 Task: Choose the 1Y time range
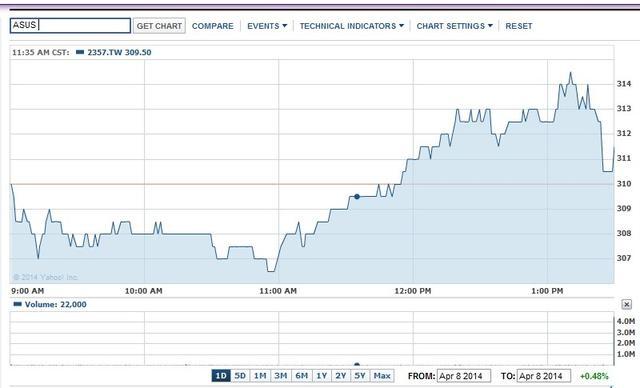point(322,376)
